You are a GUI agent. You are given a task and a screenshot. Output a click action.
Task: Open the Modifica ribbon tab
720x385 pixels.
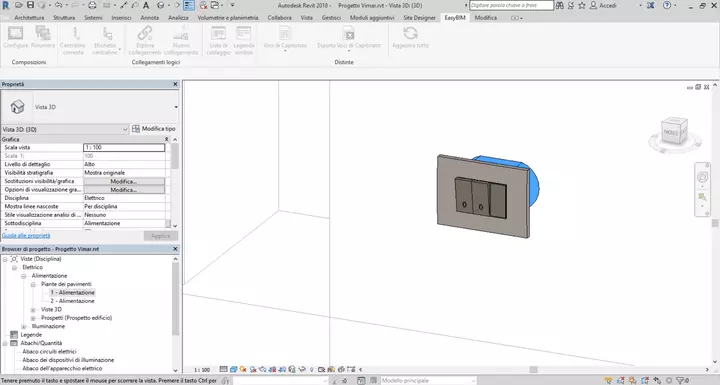(485, 17)
